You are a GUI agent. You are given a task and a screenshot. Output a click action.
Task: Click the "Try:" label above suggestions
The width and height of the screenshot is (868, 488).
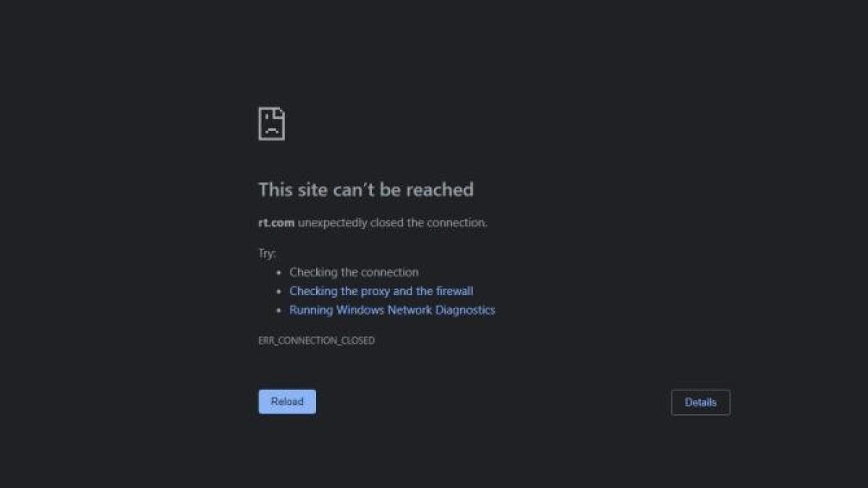(x=267, y=254)
